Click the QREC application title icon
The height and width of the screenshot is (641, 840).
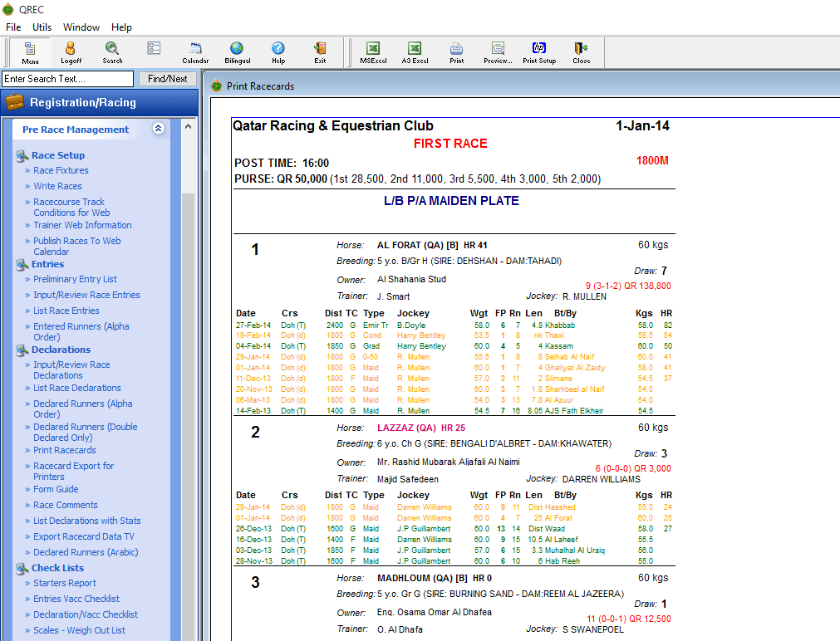[8, 9]
